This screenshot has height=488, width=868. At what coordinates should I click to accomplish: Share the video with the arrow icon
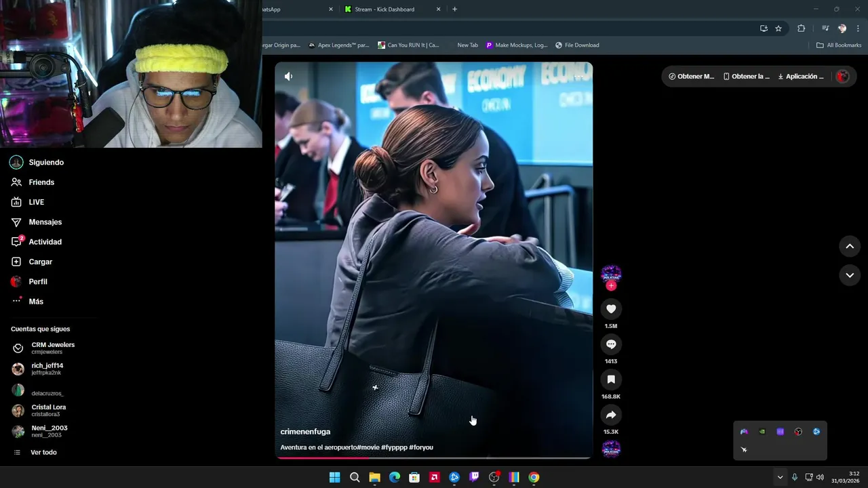tap(611, 415)
